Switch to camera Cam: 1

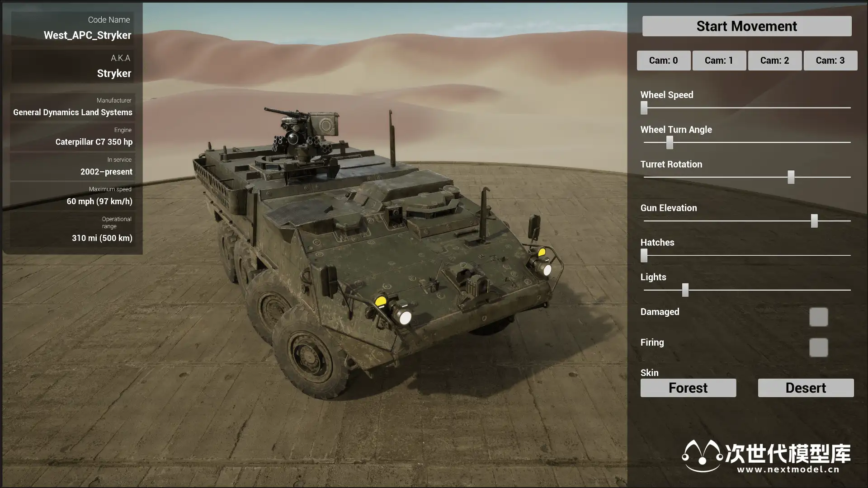pos(719,61)
